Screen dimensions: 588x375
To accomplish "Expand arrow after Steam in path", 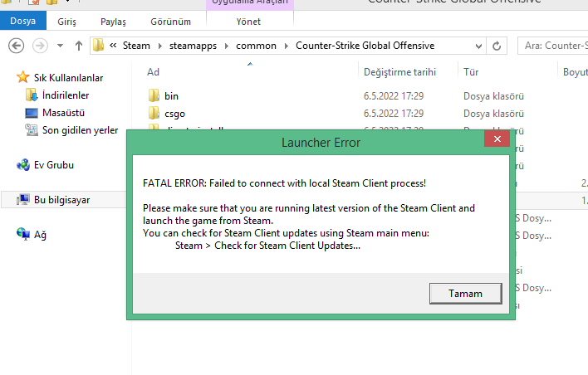I will click(160, 46).
